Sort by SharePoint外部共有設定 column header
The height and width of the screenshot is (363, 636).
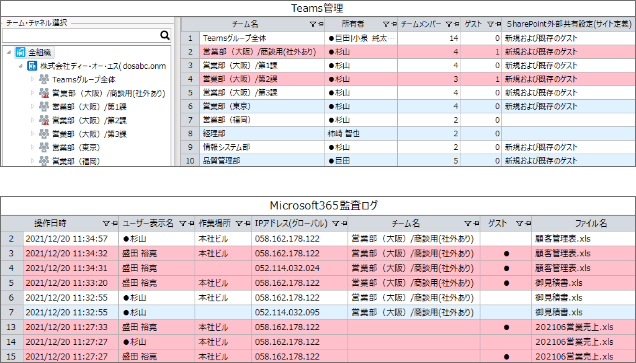(569, 24)
